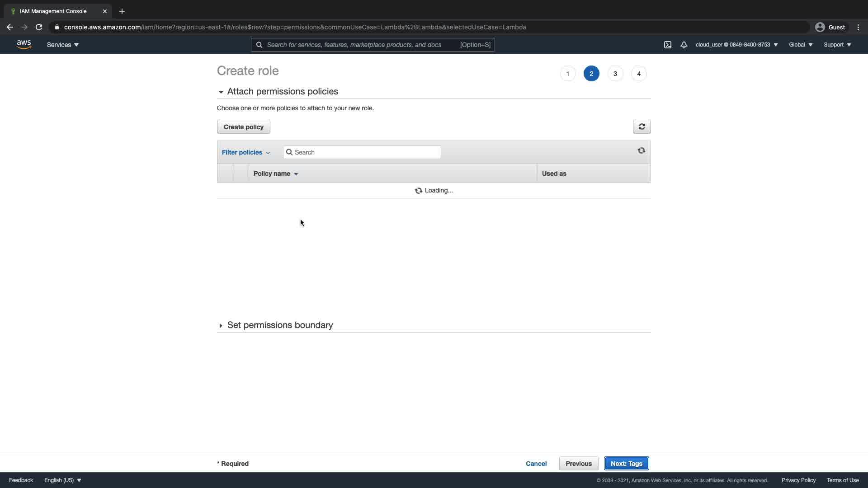This screenshot has width=868, height=488.
Task: Go back in browser history
Action: 10,27
